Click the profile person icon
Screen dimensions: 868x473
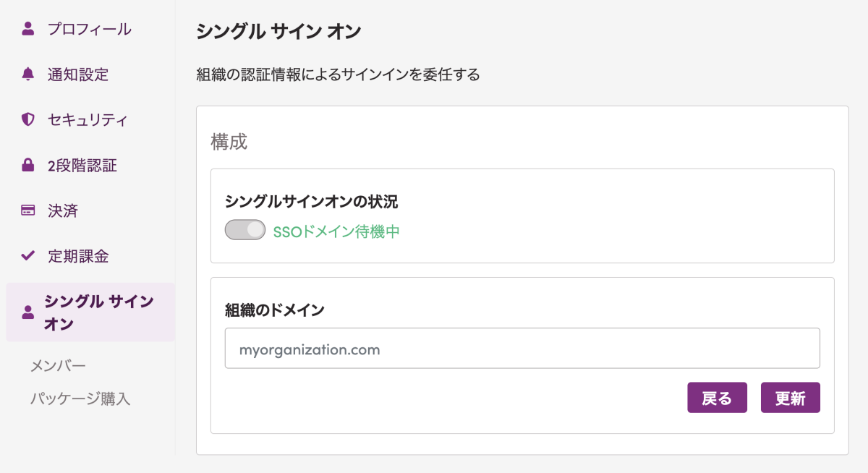(x=28, y=29)
